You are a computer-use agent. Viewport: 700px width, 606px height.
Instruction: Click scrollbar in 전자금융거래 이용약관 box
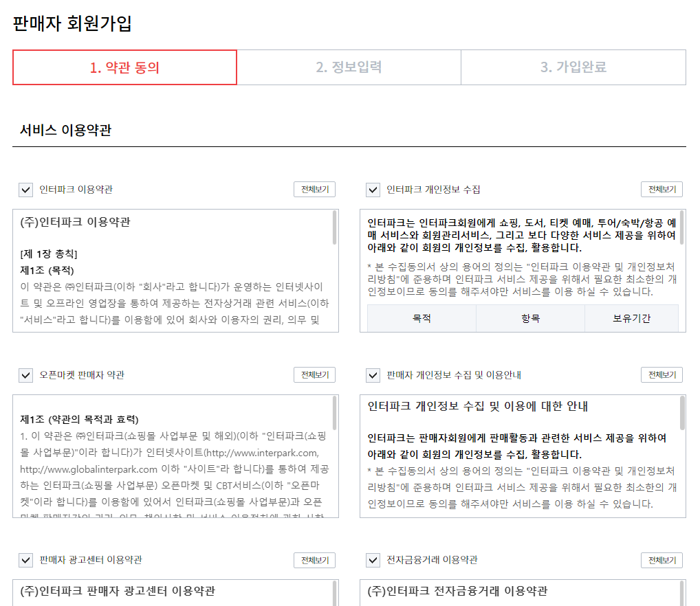coord(681,594)
